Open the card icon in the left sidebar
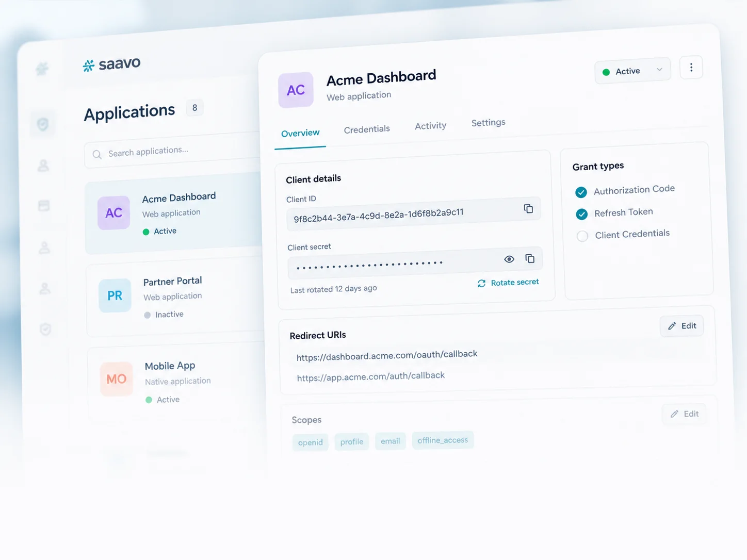Viewport: 747px width, 560px height. (44, 206)
